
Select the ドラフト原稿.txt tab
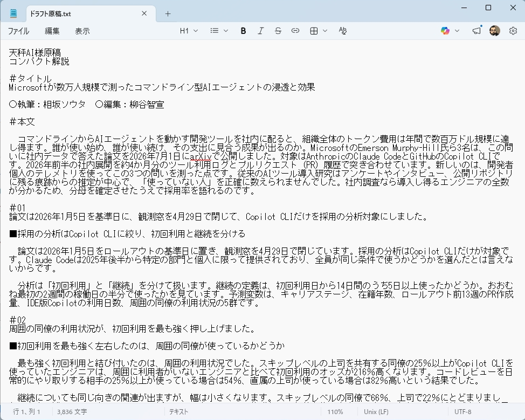coord(91,13)
